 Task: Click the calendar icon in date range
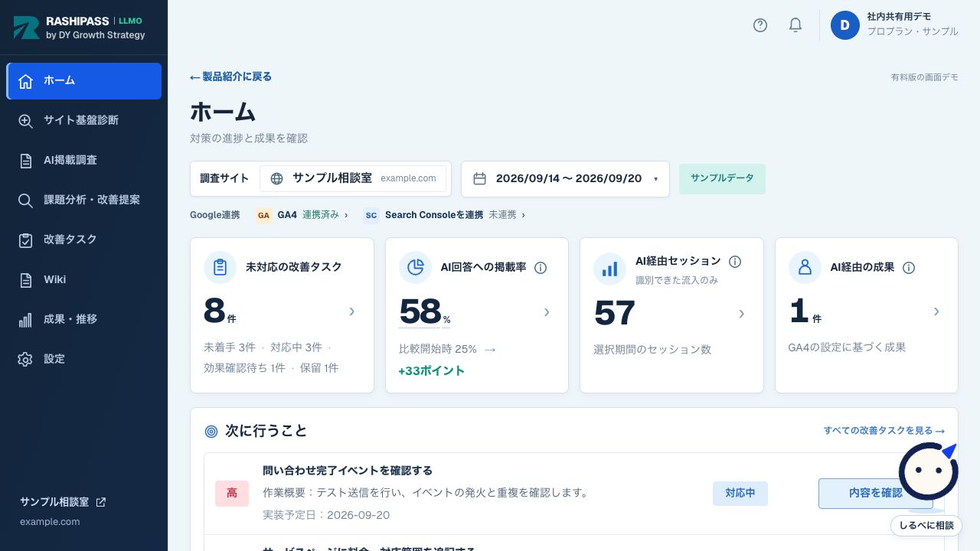click(x=480, y=178)
